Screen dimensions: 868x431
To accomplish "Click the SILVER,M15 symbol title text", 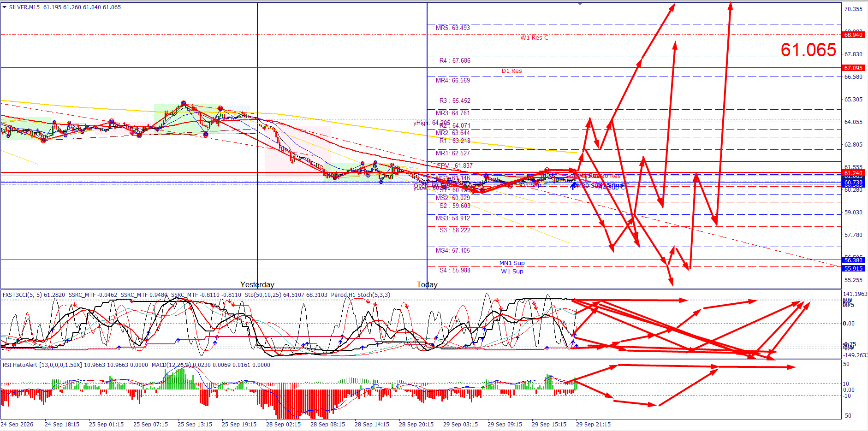I will pyautogui.click(x=24, y=7).
